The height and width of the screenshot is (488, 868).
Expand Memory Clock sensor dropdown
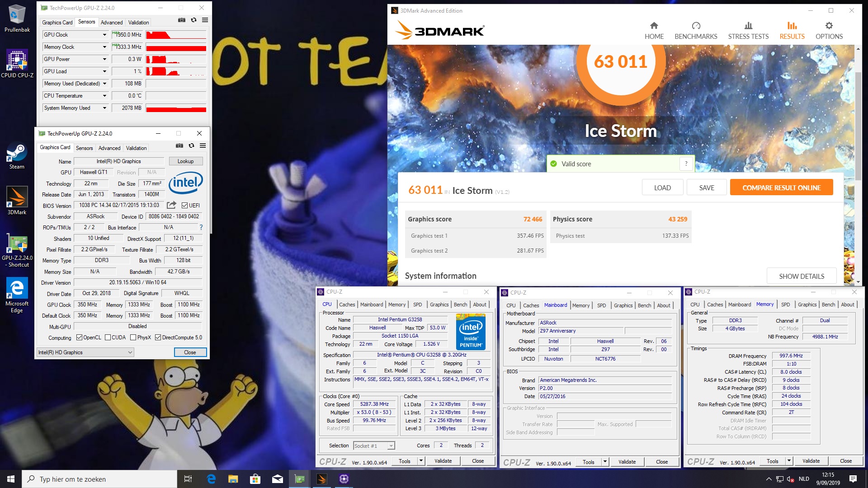coord(104,47)
